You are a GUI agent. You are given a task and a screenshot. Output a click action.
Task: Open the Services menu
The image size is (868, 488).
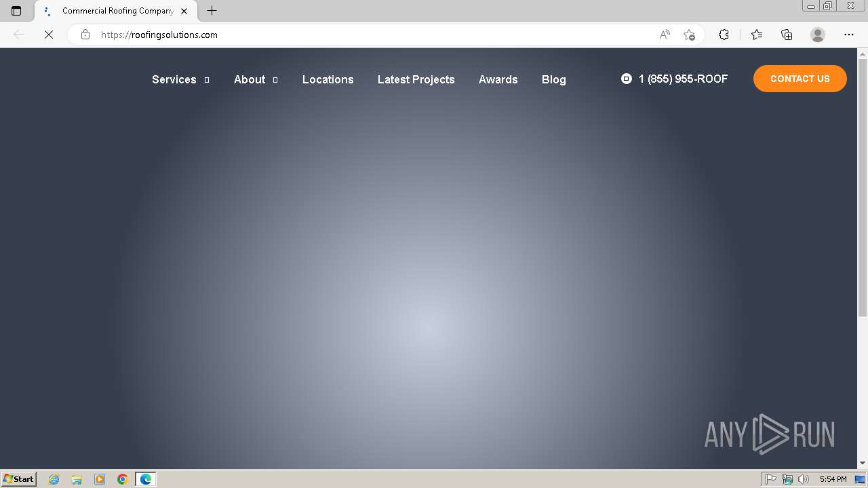pos(174,79)
